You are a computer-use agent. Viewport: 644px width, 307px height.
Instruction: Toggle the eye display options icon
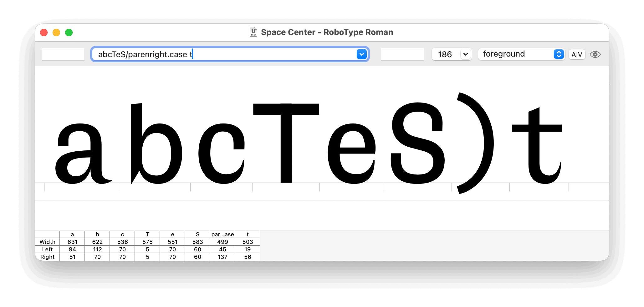click(595, 54)
